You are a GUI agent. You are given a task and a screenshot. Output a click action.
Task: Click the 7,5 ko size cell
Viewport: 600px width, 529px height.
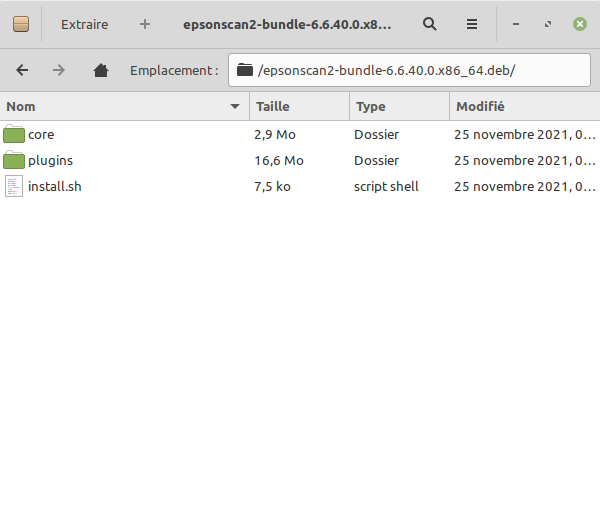coord(272,187)
